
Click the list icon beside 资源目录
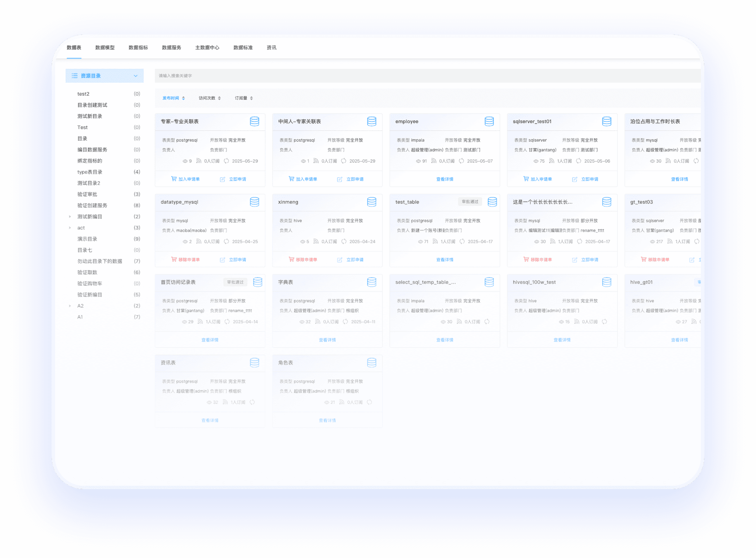pos(74,76)
